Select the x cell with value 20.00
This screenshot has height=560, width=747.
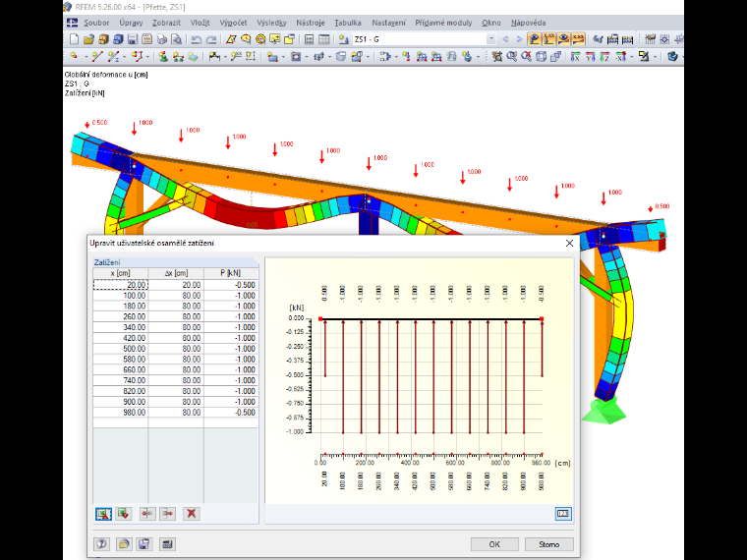pyautogui.click(x=121, y=285)
